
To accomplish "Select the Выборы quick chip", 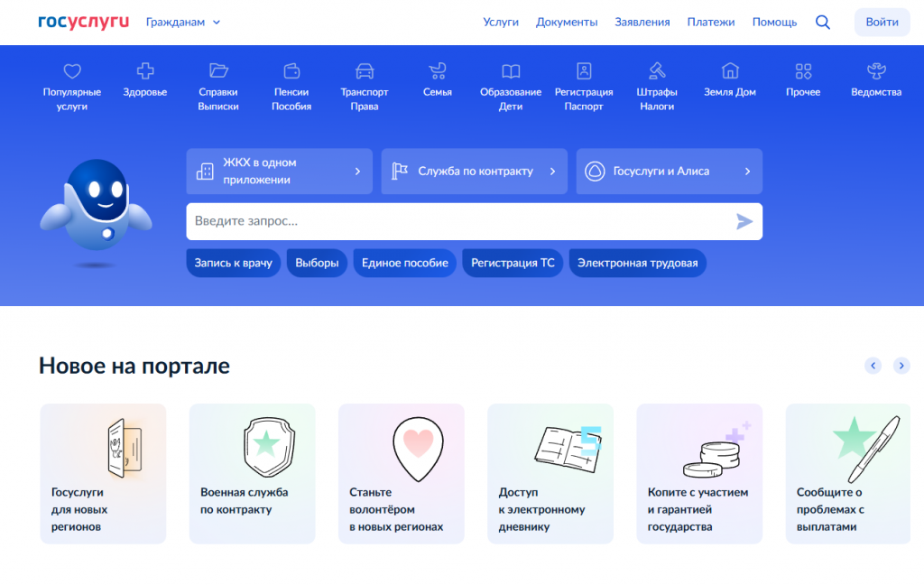I will [x=317, y=263].
